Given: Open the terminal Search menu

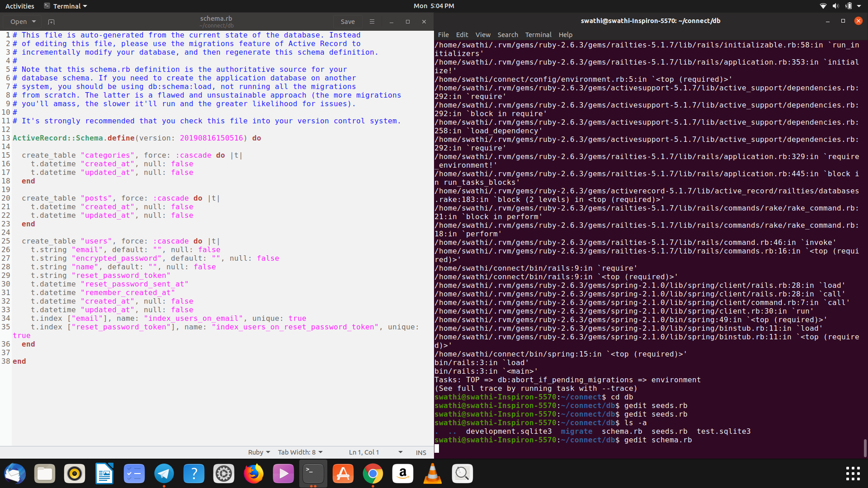Looking at the screenshot, I should pyautogui.click(x=507, y=35).
